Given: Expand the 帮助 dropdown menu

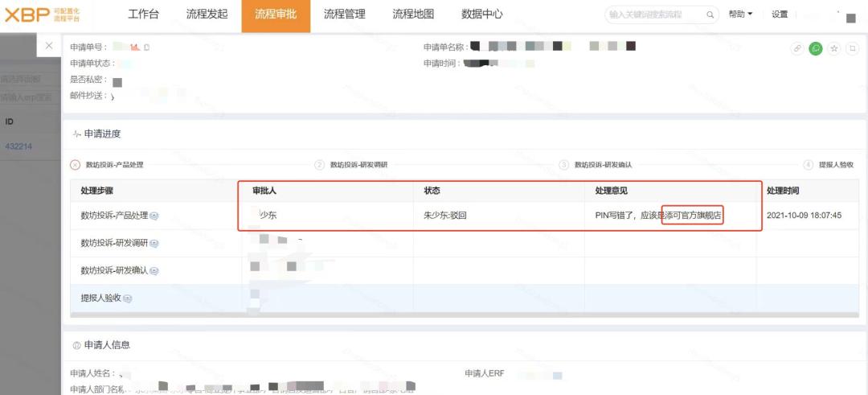Looking at the screenshot, I should 741,15.
